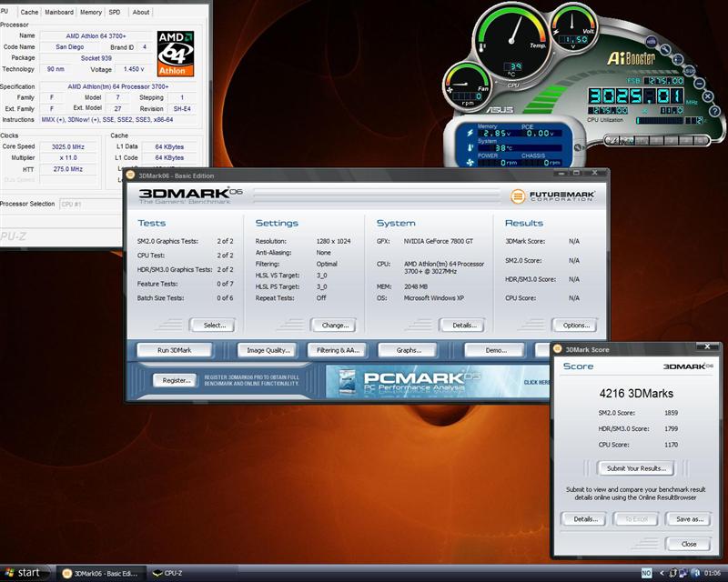Click the second preset button in AiBooster bottom strip
The image size is (728, 582).
pyautogui.click(x=627, y=140)
